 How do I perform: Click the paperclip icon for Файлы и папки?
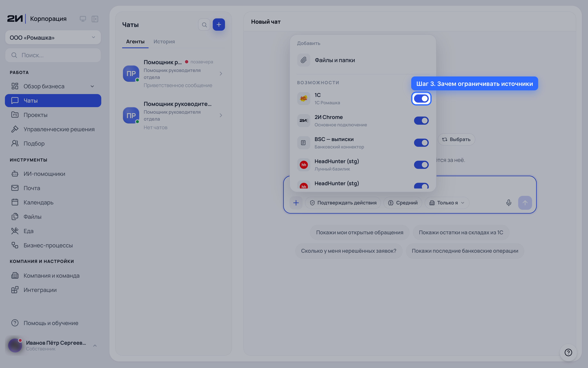point(304,60)
